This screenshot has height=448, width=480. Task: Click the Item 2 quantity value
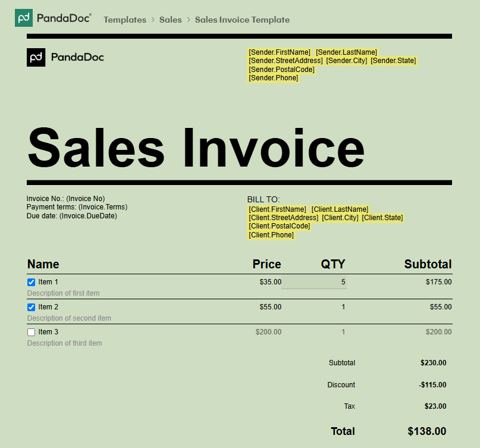[343, 307]
